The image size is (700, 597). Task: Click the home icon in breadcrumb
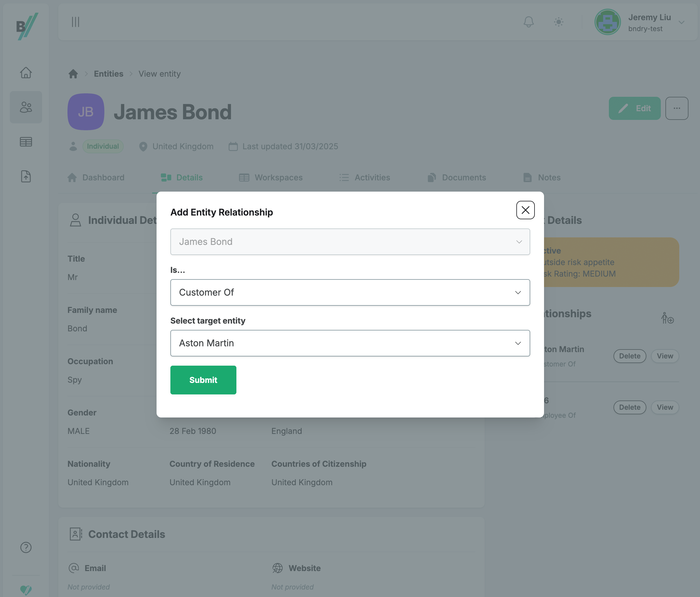(73, 73)
